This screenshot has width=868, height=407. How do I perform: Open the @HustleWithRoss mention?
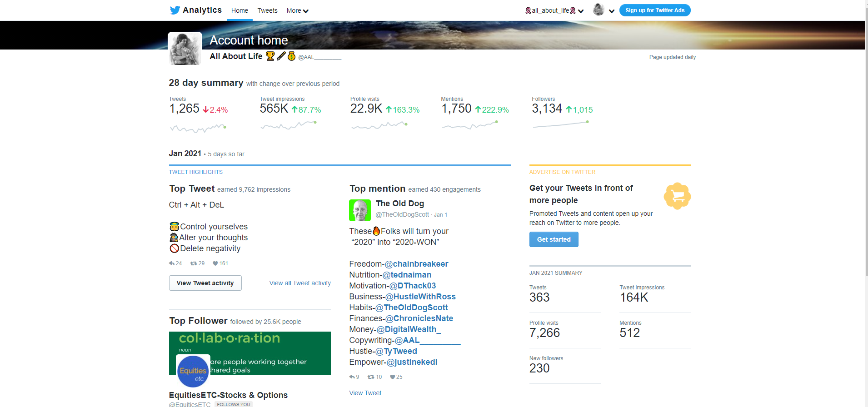[420, 297]
